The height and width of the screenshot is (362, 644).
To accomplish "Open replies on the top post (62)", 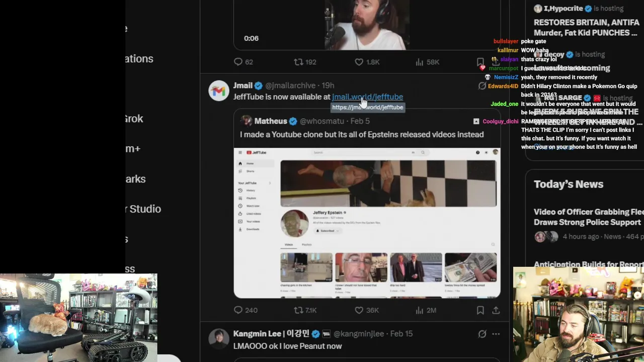I will click(x=244, y=62).
